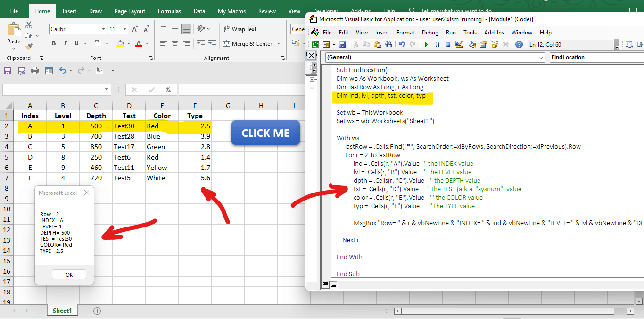Click the Find binoculars icon in VBA
This screenshot has height=319, width=644.
coord(388,45)
